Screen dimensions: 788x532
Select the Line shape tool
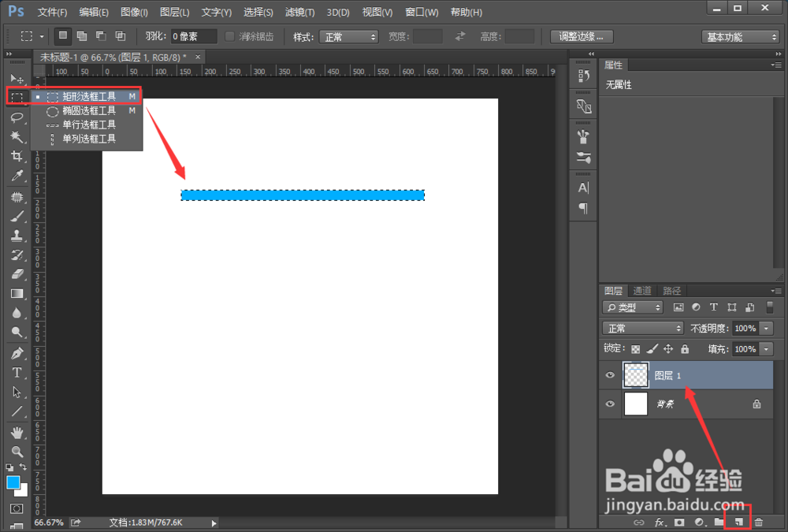click(x=17, y=412)
